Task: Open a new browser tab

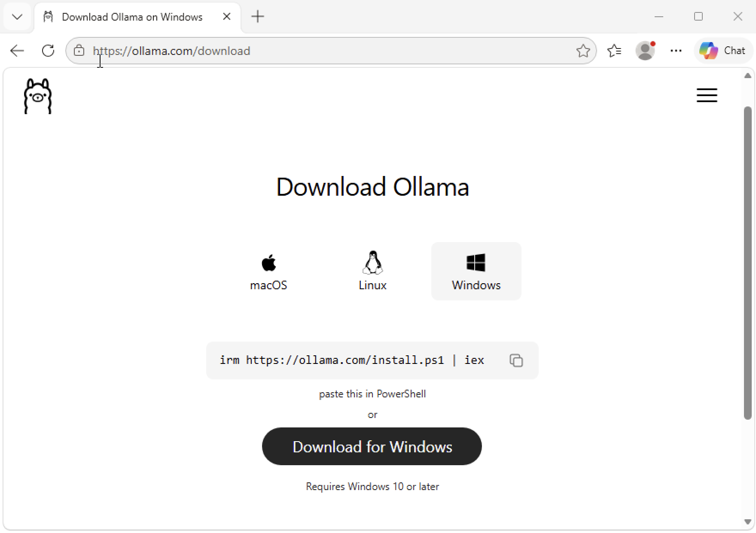Action: pos(258,17)
